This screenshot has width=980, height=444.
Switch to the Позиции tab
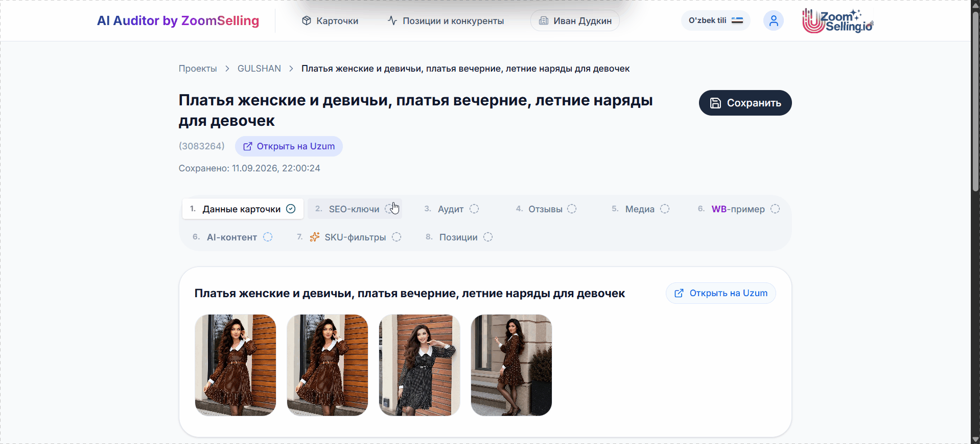click(459, 237)
